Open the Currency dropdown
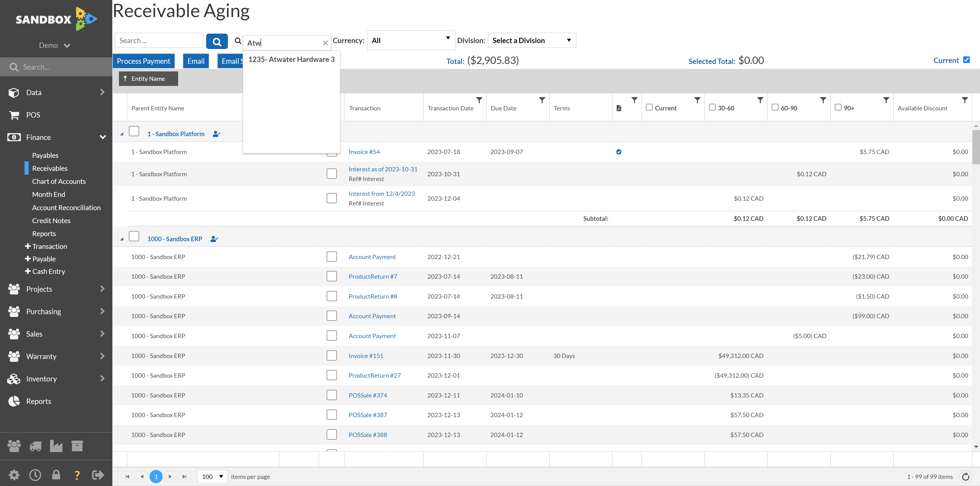 coord(411,40)
